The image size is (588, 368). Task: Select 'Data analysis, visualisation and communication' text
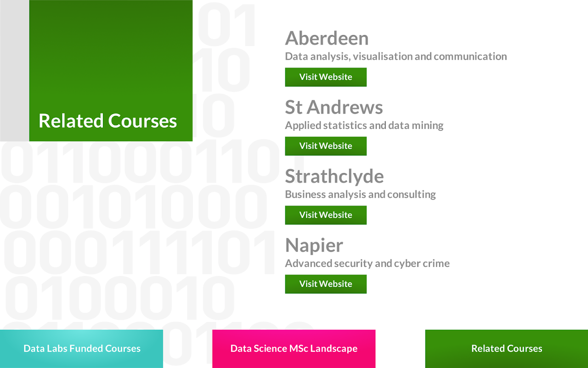[396, 57]
